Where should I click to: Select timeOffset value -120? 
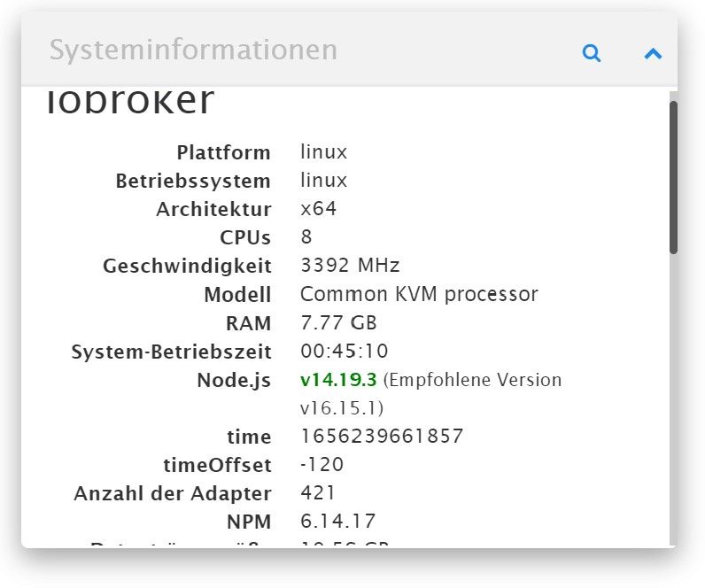point(322,464)
